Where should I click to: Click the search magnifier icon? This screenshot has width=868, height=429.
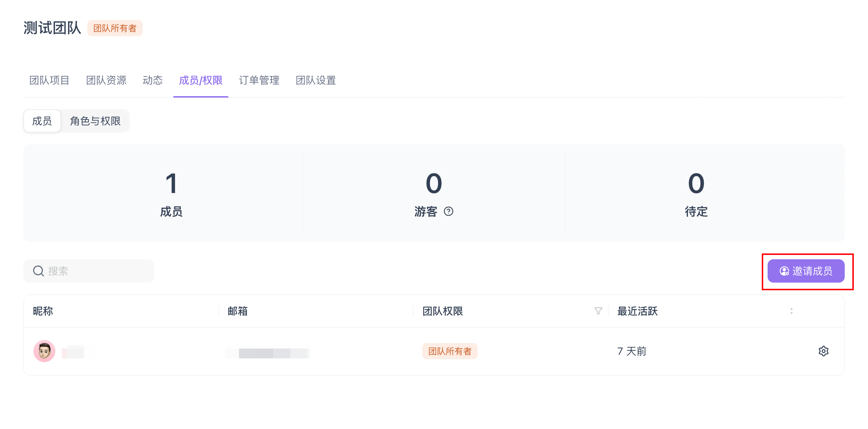39,271
